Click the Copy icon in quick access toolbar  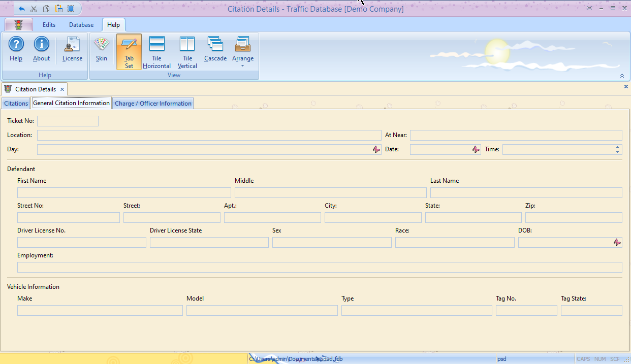[x=46, y=9]
